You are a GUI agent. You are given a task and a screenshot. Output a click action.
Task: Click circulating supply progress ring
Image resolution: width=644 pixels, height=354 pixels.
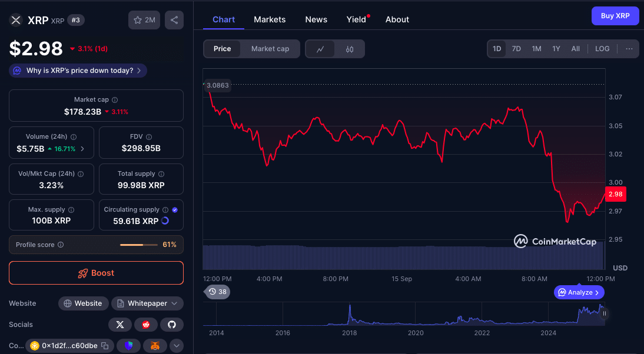[165, 221]
